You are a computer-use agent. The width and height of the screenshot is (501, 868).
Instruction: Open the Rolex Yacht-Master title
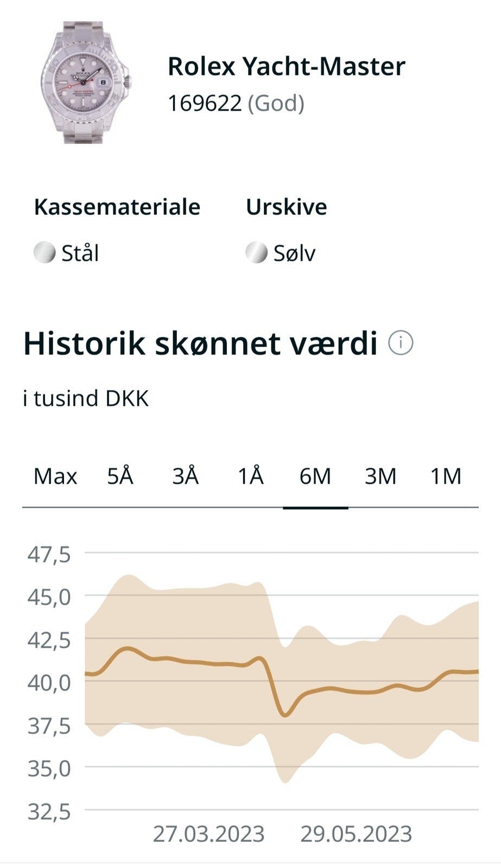point(287,67)
